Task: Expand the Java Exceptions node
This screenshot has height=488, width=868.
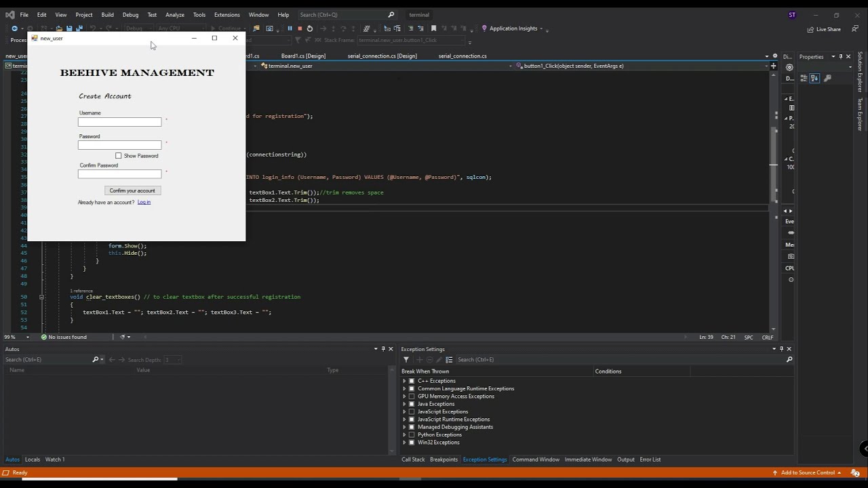Action: [404, 404]
